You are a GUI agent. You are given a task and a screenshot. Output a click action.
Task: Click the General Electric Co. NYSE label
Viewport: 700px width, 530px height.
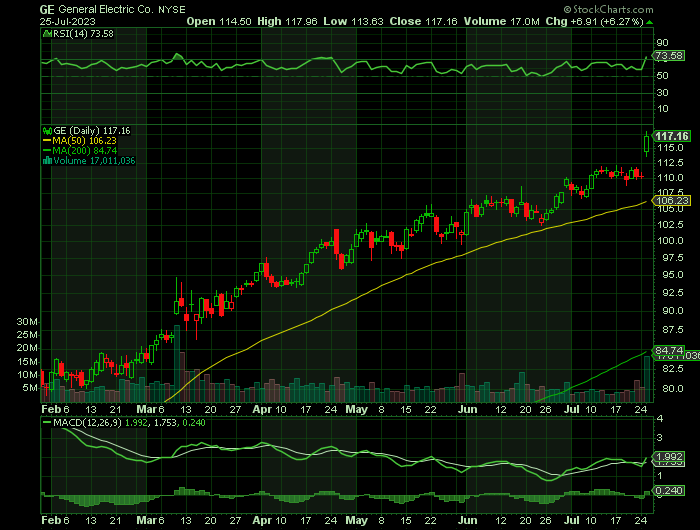pos(122,9)
